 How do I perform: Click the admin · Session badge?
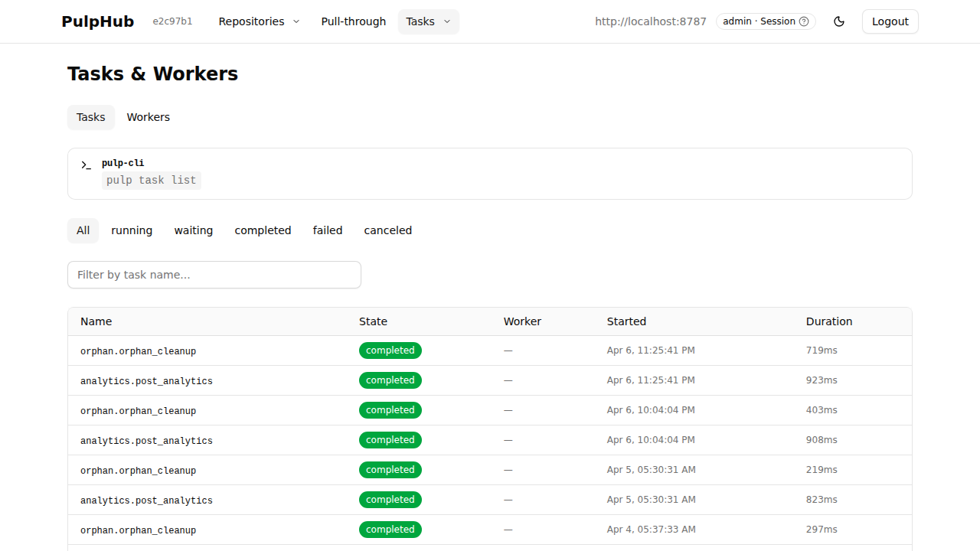point(766,21)
